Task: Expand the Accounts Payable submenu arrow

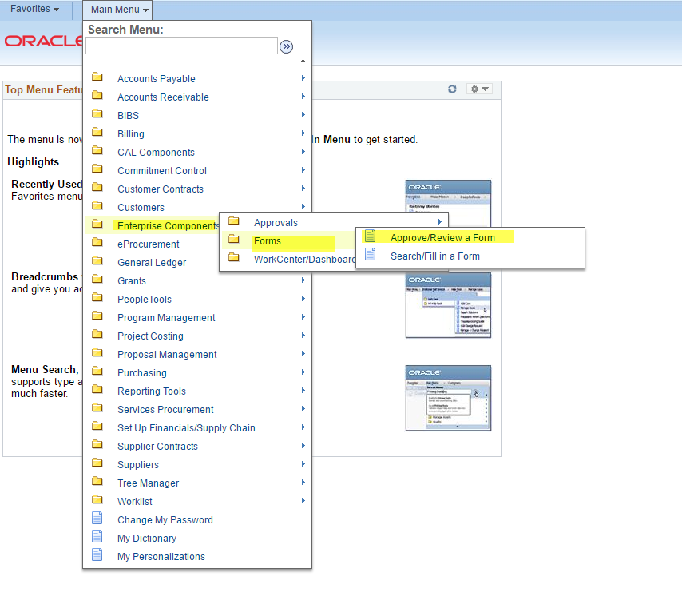Action: (303, 77)
